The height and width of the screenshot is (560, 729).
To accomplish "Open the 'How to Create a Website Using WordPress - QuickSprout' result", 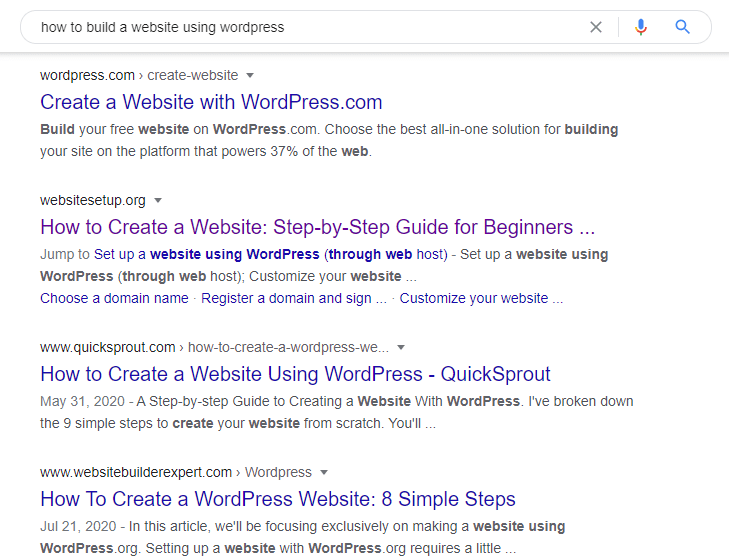I will click(295, 374).
